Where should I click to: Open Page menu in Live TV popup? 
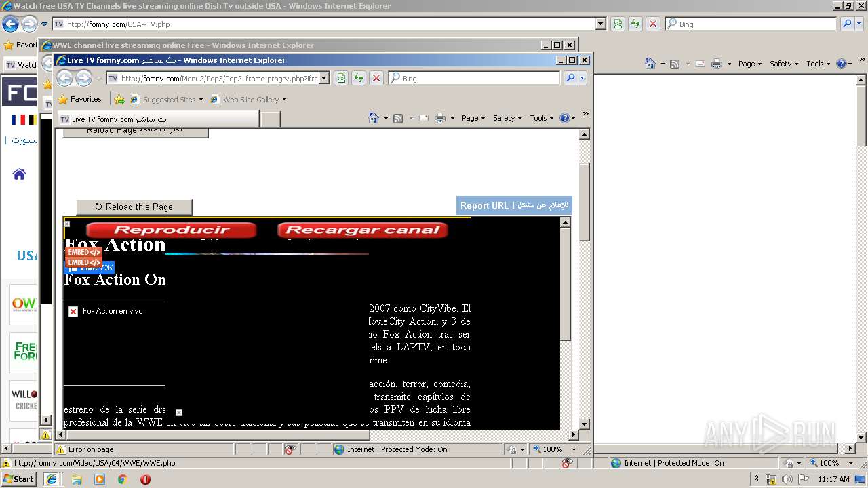[x=473, y=118]
